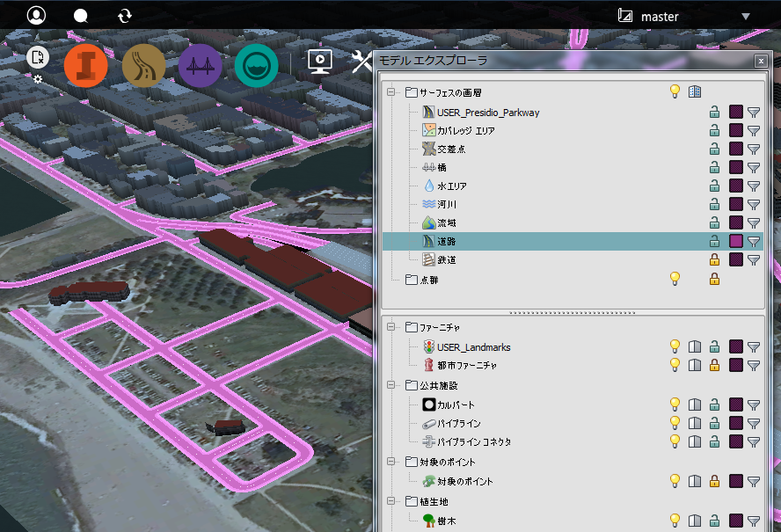Unlock the 鉄道 layer
This screenshot has height=532, width=781.
point(714,259)
